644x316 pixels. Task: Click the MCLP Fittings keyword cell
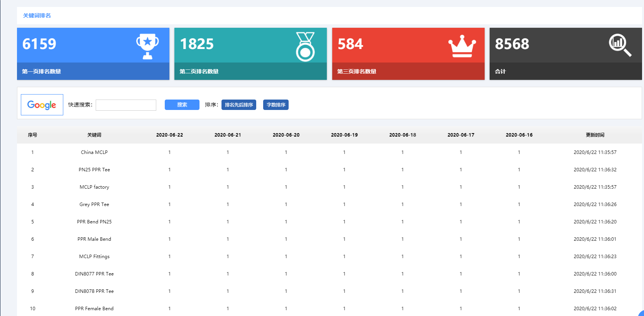pyautogui.click(x=94, y=257)
